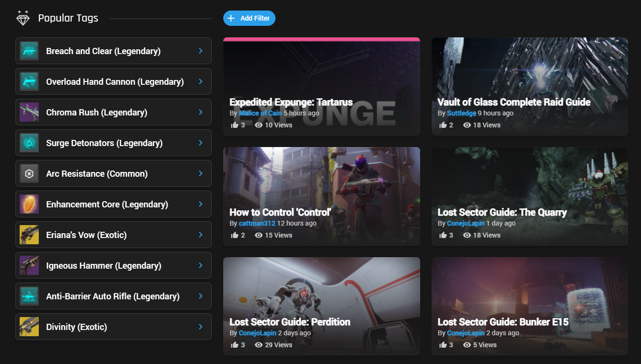Viewport: 641px width, 364px height.
Task: Click the thumbs-up icon on Perdition guide
Action: (x=235, y=345)
